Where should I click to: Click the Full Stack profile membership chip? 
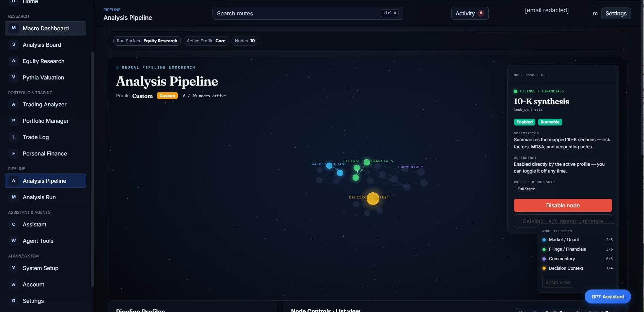click(x=526, y=189)
